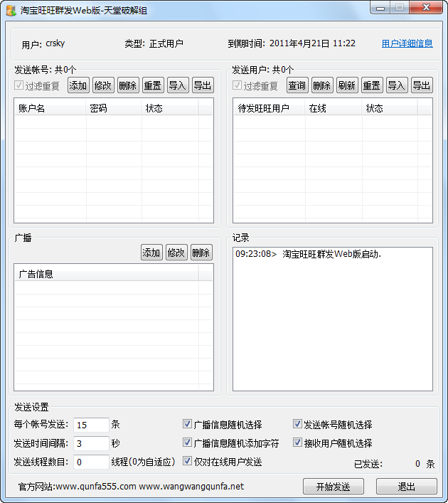The width and height of the screenshot is (448, 503).
Task: Select the 密码 column header
Action: 114,108
